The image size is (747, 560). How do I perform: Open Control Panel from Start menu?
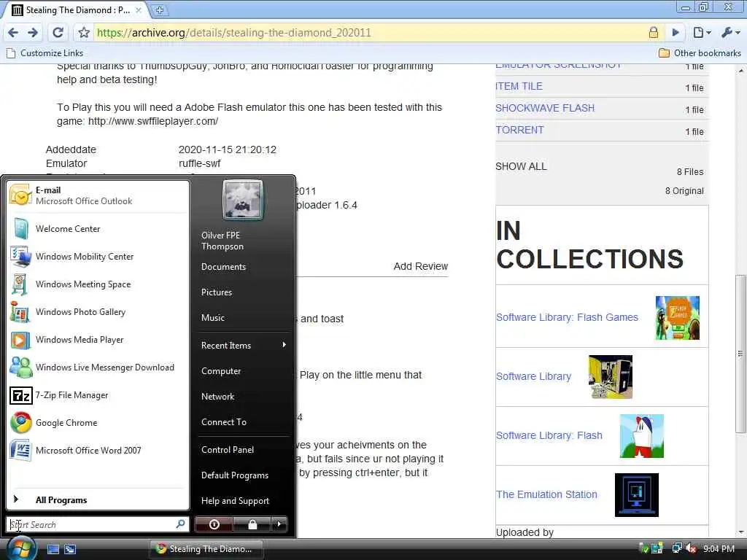(x=228, y=449)
